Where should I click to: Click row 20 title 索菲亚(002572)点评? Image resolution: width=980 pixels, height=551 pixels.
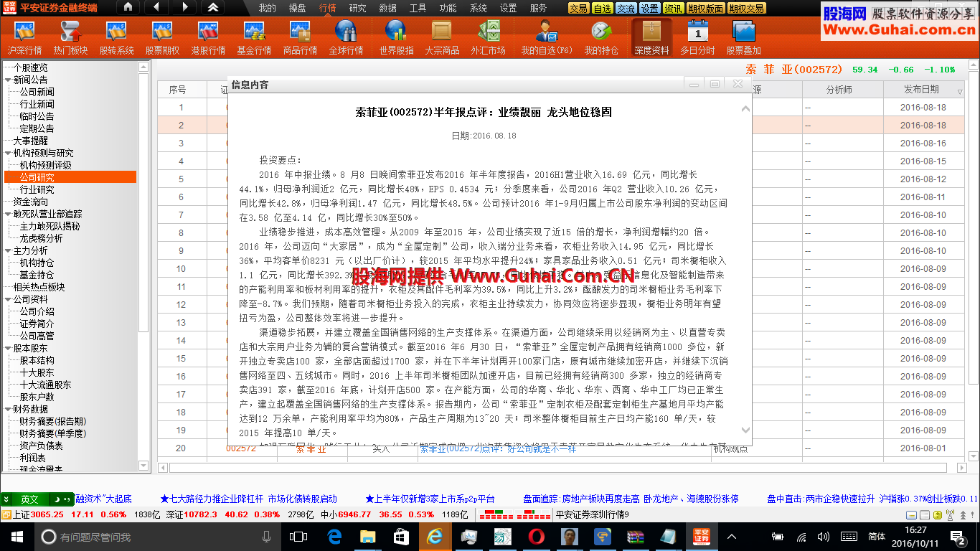coord(498,448)
